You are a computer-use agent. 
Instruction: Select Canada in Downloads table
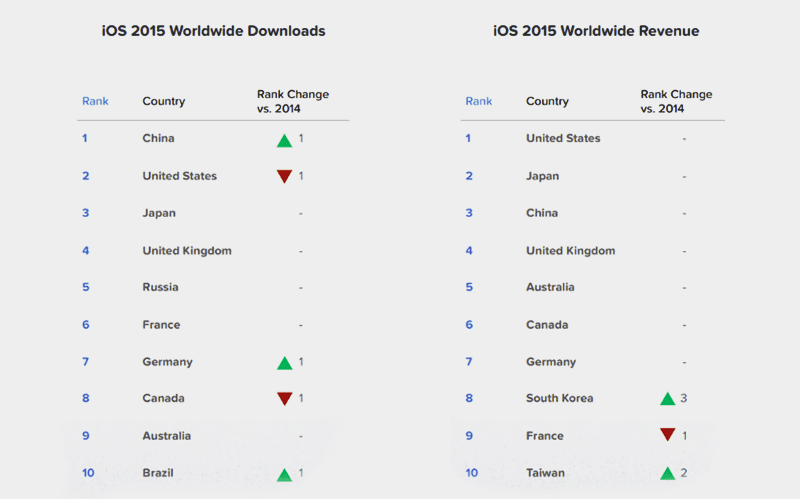(x=163, y=398)
